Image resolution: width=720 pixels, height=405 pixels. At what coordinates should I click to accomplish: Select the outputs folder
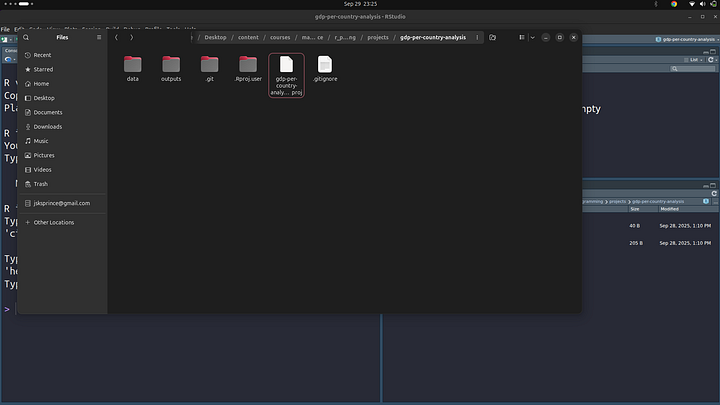pos(171,69)
